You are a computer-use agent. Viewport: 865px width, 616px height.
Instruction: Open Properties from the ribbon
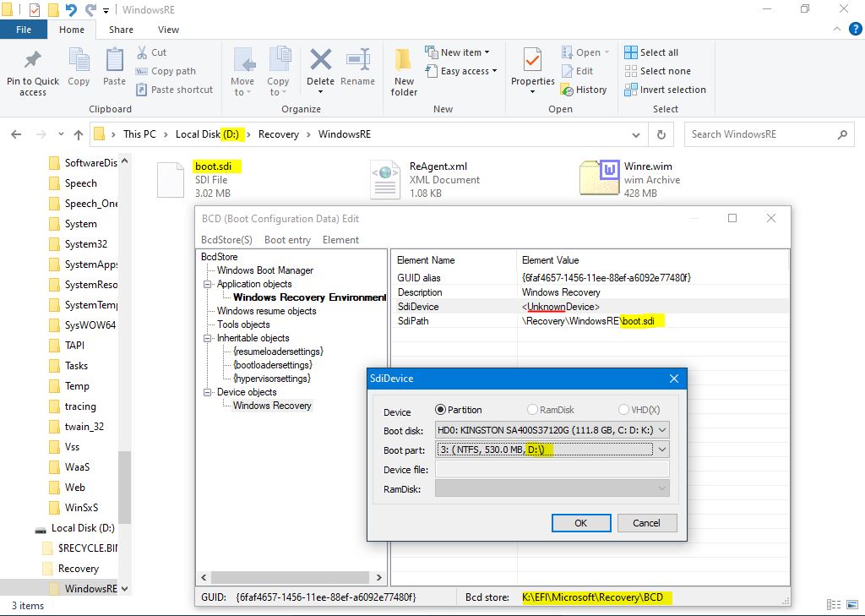click(532, 63)
